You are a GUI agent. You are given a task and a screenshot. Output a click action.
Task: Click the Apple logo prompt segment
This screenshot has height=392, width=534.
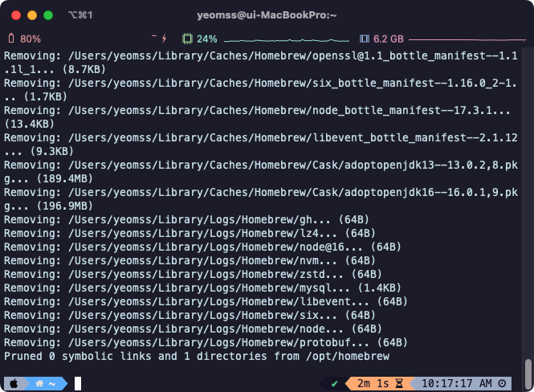[x=14, y=384]
